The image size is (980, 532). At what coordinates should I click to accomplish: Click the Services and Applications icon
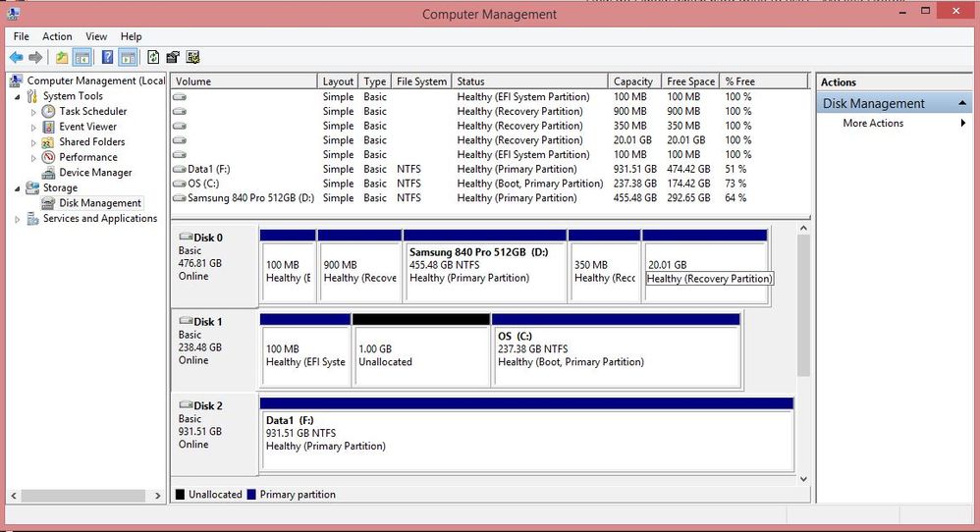point(32,219)
